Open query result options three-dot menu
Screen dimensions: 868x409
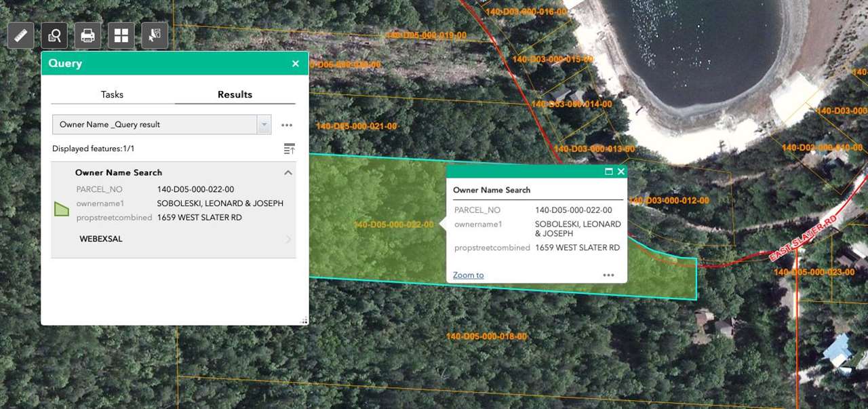pyautogui.click(x=287, y=125)
